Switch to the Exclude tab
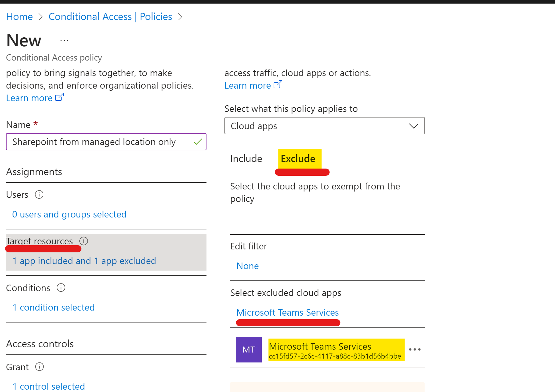555x392 pixels. (x=298, y=158)
